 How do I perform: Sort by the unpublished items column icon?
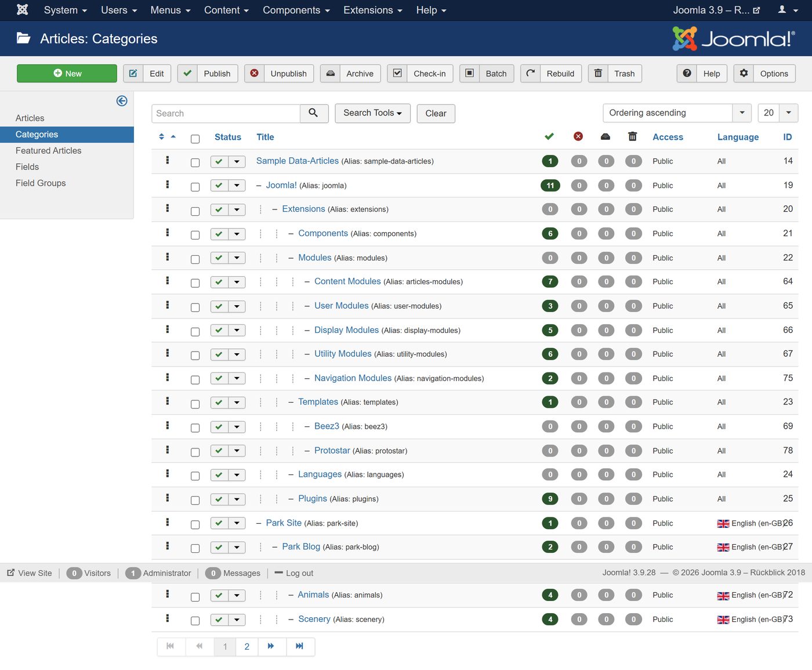(578, 136)
